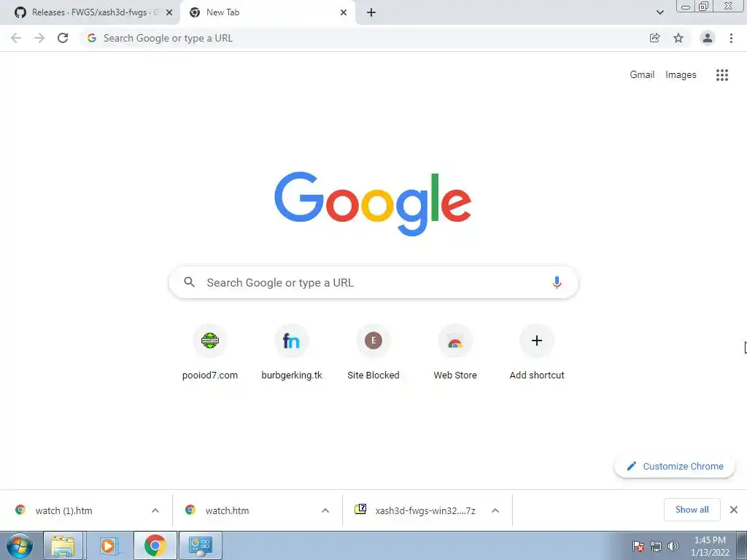Open the volume speaker tray icon

673,546
